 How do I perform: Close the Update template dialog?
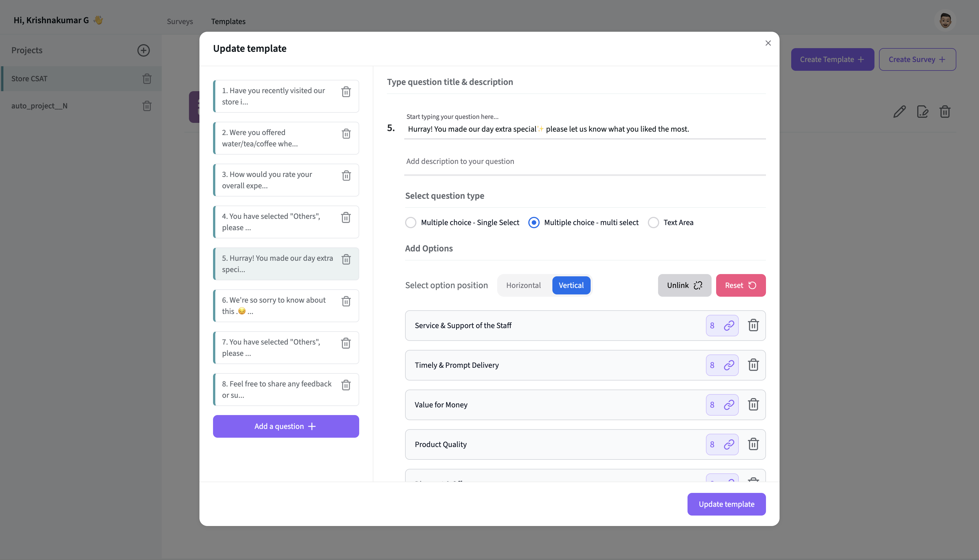point(768,43)
